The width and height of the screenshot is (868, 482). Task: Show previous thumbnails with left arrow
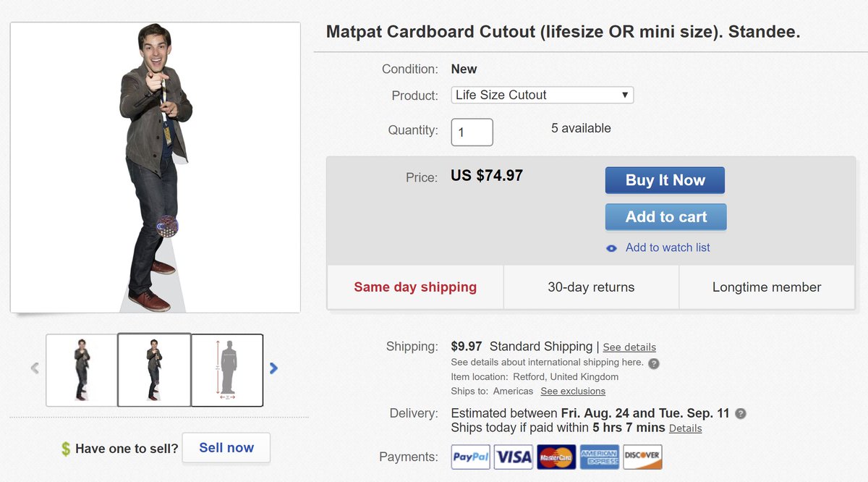[35, 368]
